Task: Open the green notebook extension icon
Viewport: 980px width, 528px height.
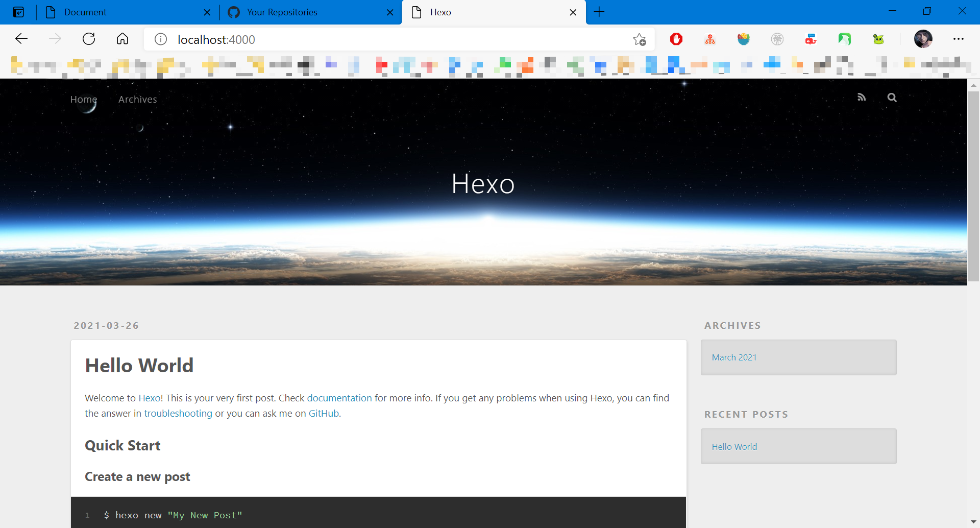Action: pos(845,39)
